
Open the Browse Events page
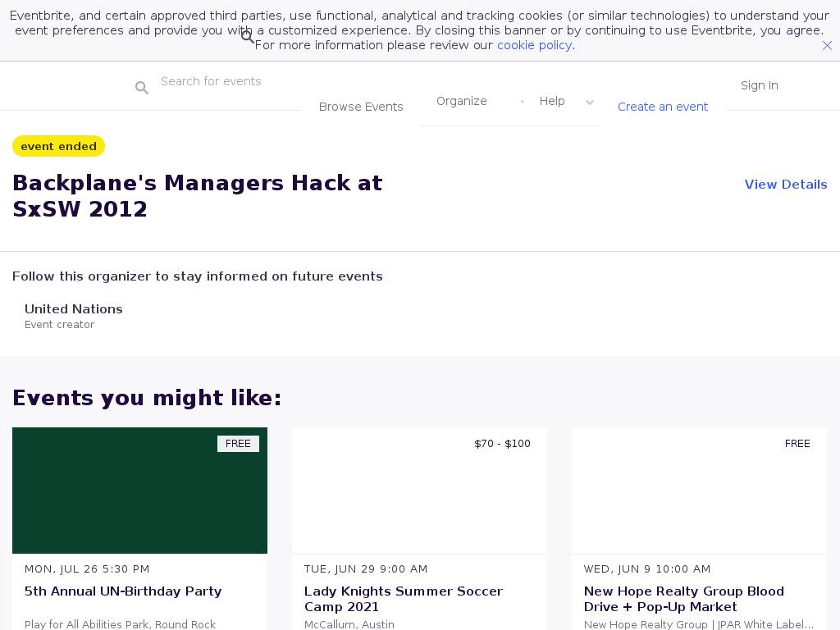(361, 107)
